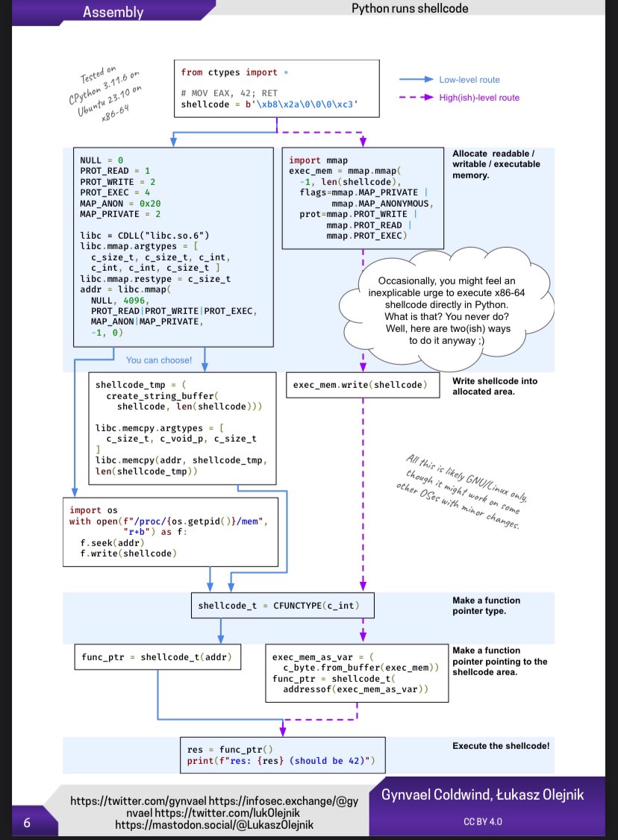Click the "PROT_READ = 1" constant

point(115,171)
